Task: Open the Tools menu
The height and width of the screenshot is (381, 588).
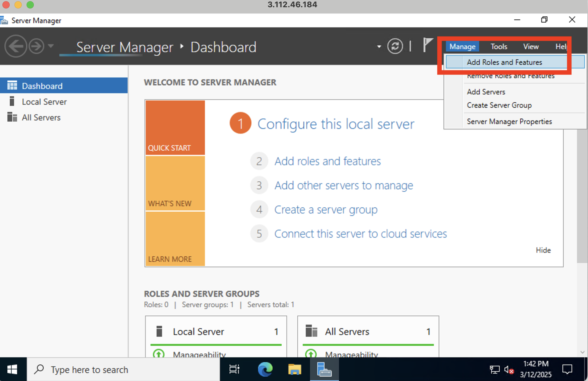Action: click(499, 46)
